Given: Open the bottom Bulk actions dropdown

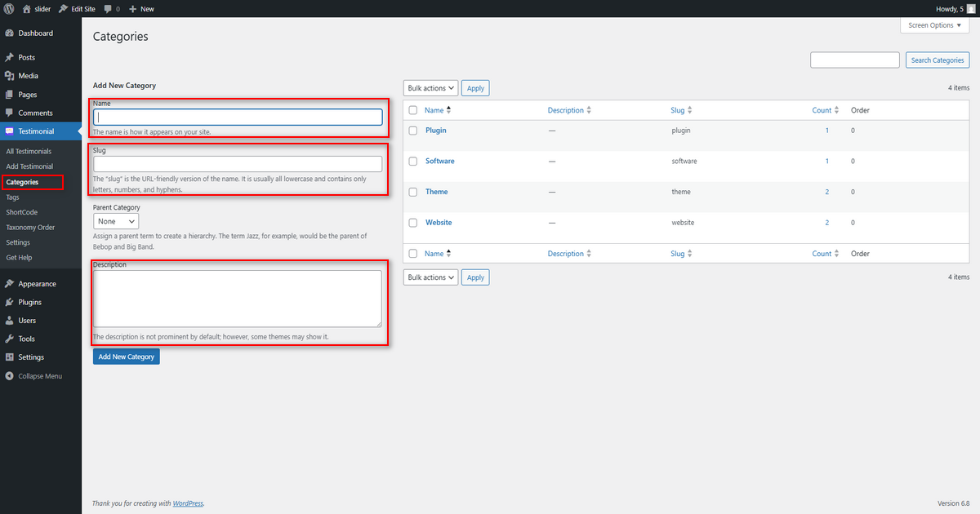Looking at the screenshot, I should pyautogui.click(x=430, y=277).
